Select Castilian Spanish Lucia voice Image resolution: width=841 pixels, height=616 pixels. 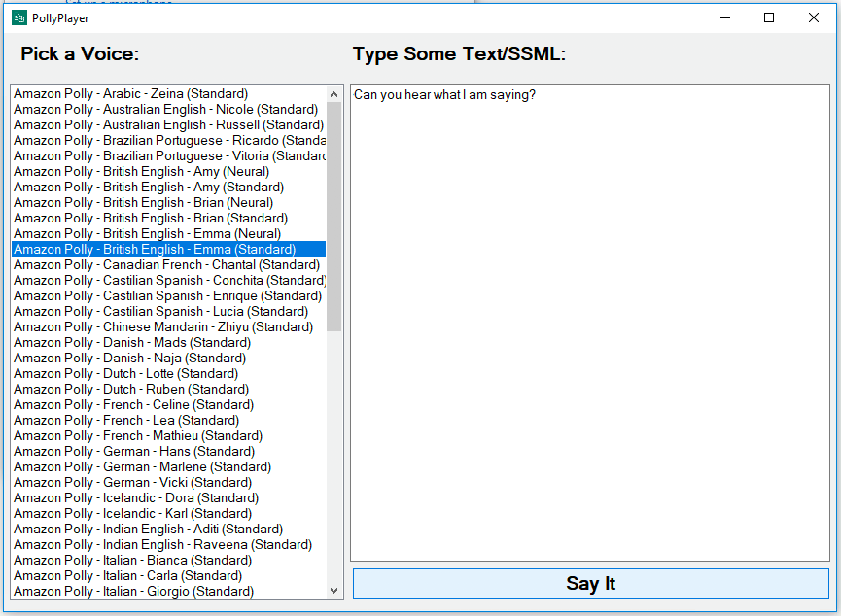click(x=161, y=311)
